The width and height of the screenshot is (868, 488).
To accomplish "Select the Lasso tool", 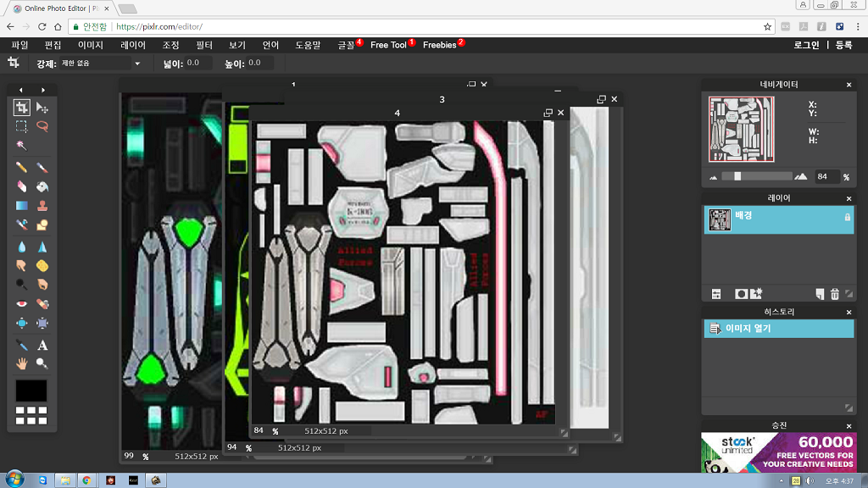I will click(x=42, y=126).
